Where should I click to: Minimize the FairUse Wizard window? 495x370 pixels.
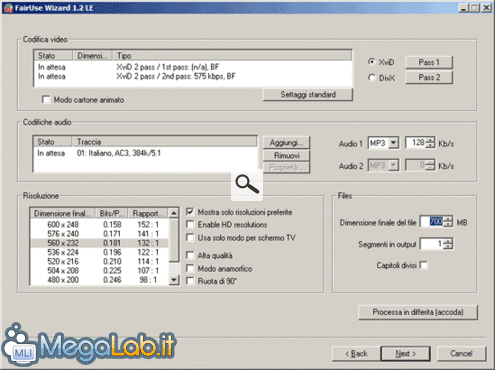463,8
